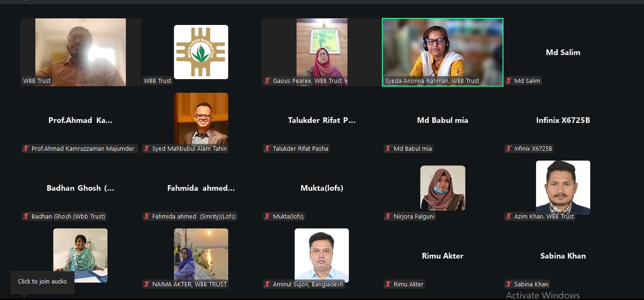Click muted mic icon beside Nirjora Falguni
This screenshot has height=300, width=644.
click(388, 217)
